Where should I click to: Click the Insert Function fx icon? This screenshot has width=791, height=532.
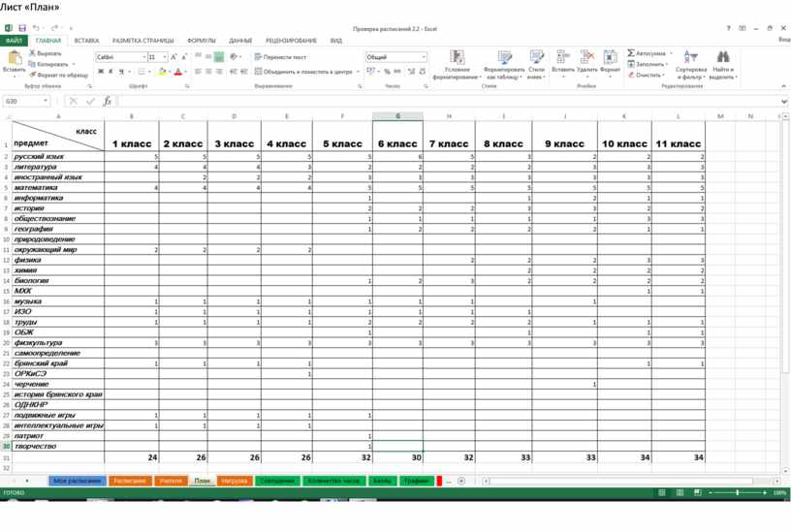pyautogui.click(x=107, y=101)
